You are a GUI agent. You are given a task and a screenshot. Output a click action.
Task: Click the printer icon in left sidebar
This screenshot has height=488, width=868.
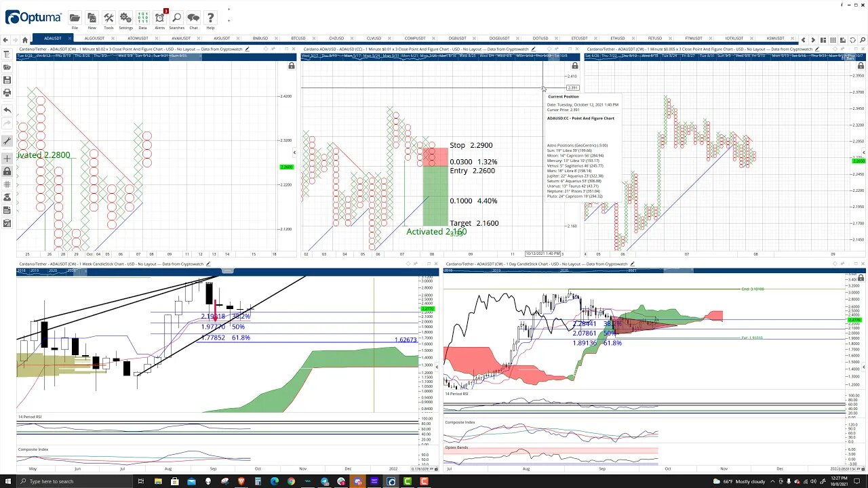[x=7, y=92]
